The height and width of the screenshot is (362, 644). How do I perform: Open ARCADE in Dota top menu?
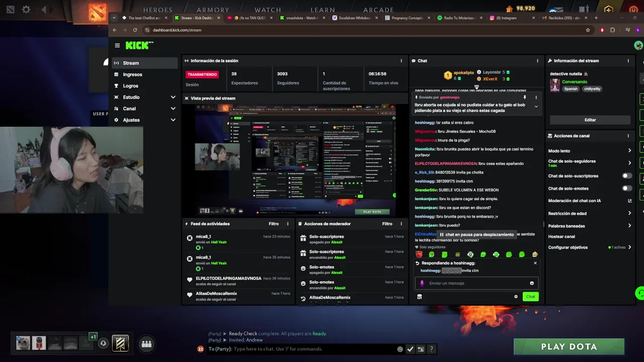pos(378,10)
